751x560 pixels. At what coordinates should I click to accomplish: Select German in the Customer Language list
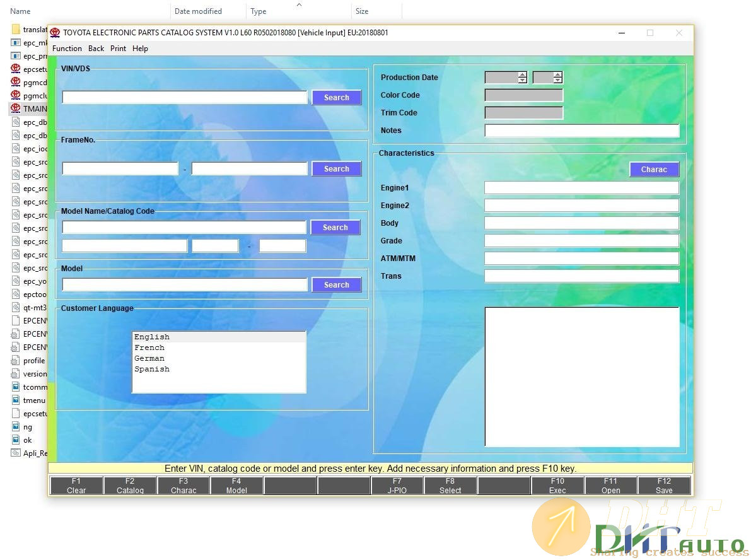219,358
